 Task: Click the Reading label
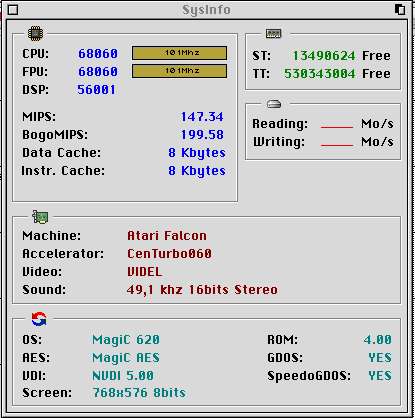click(x=280, y=124)
